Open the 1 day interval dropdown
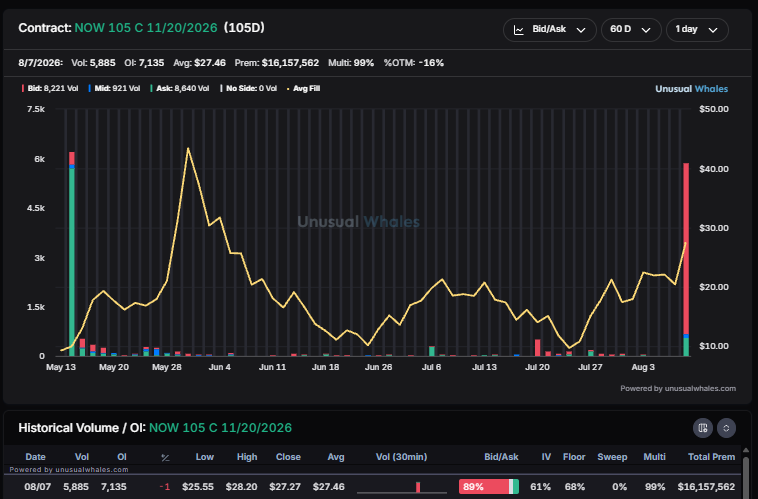The height and width of the screenshot is (499, 758). coord(697,30)
